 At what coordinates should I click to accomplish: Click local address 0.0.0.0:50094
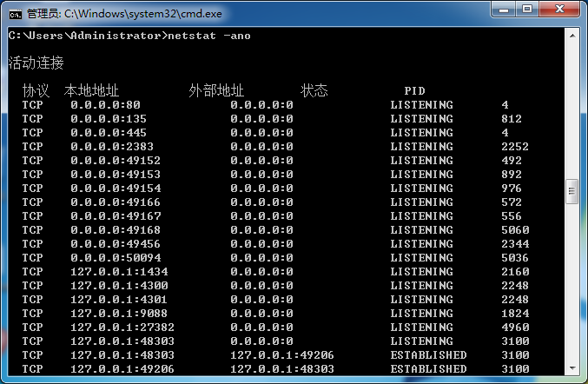(x=116, y=258)
